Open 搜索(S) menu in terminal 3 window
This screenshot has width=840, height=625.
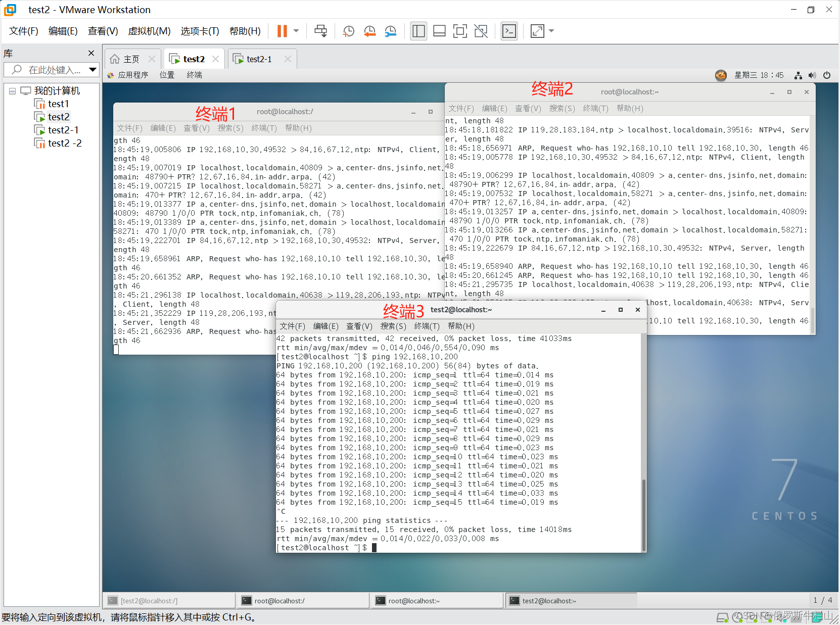[x=393, y=326]
